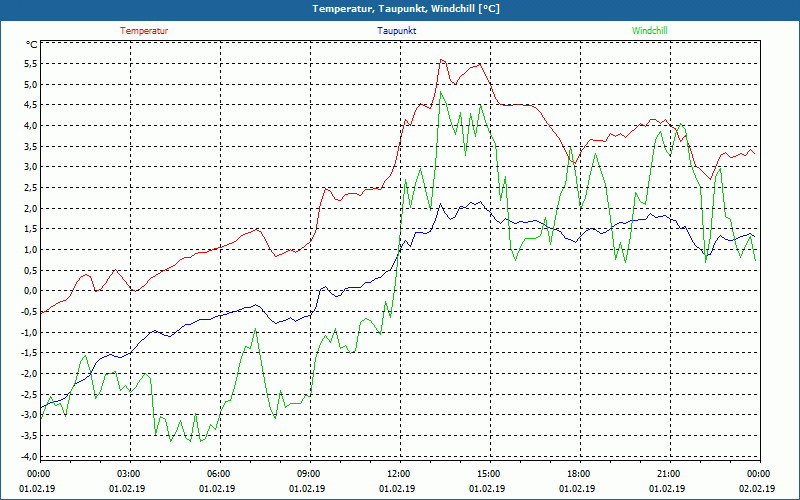800x500 pixels.
Task: Click the '-4,0' y-axis value
Action: click(30, 456)
